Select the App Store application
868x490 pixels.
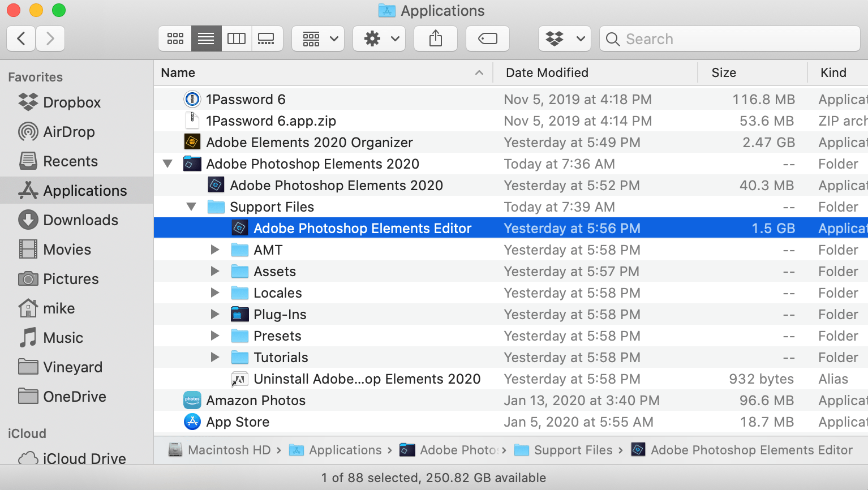pyautogui.click(x=511, y=422)
